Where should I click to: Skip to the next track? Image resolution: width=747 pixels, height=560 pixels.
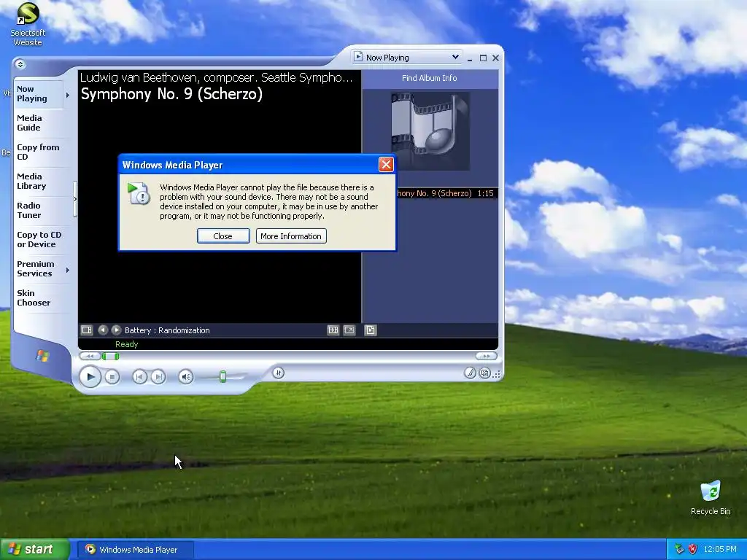coord(158,377)
